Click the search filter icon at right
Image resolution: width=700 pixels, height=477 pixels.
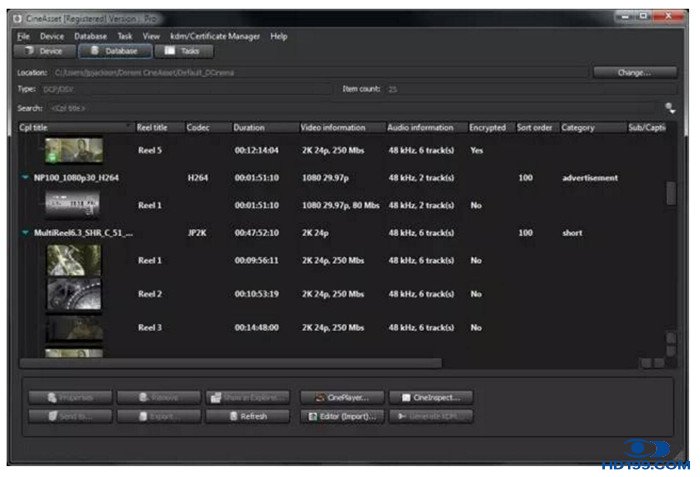[x=669, y=108]
